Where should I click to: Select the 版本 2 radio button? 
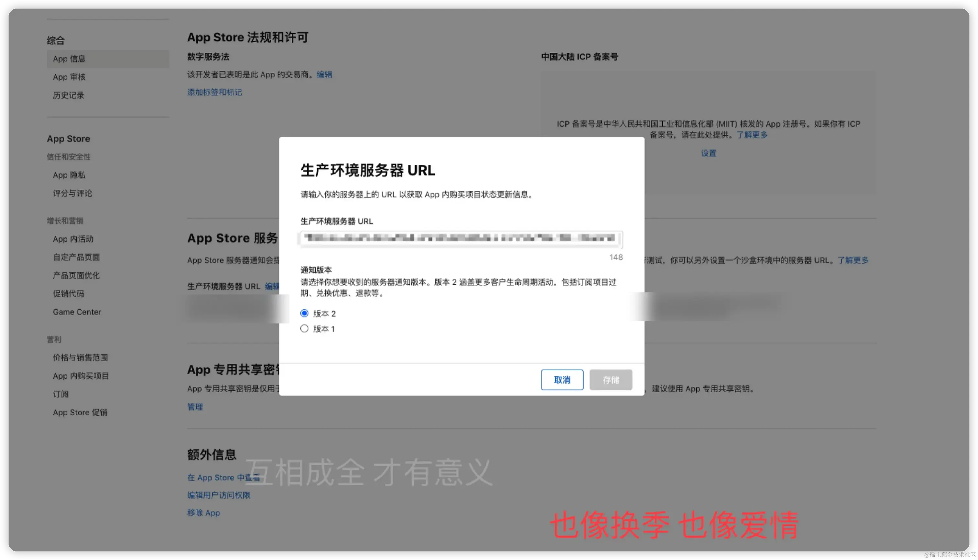pyautogui.click(x=304, y=313)
